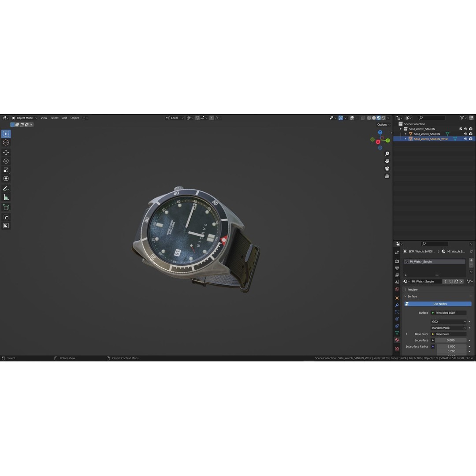The image size is (476, 476).
Task: Activate the Rotate tool
Action: (6, 161)
